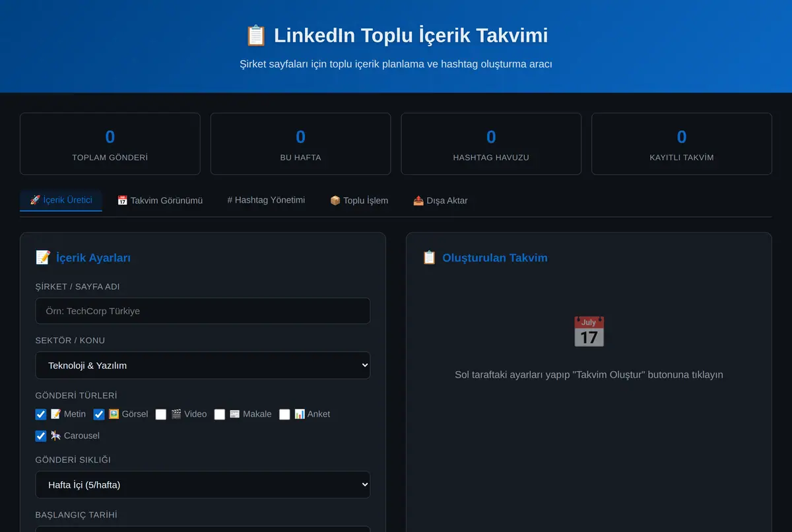The width and height of the screenshot is (792, 532).
Task: Click the Başlangıç Tarihi label
Action: click(77, 515)
